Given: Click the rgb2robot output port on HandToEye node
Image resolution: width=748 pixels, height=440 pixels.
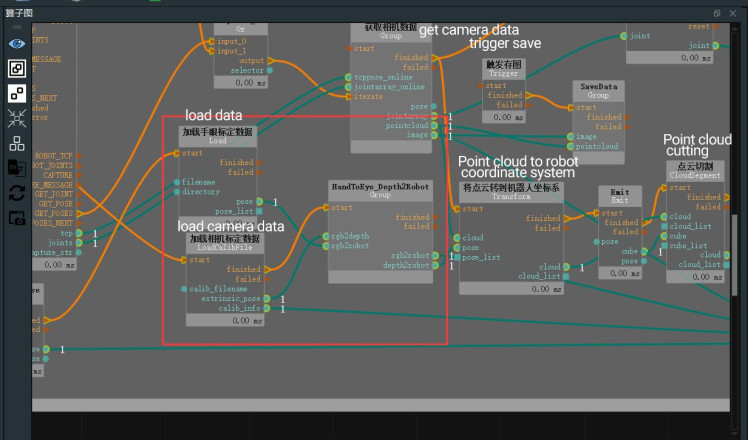Looking at the screenshot, I should coord(435,256).
